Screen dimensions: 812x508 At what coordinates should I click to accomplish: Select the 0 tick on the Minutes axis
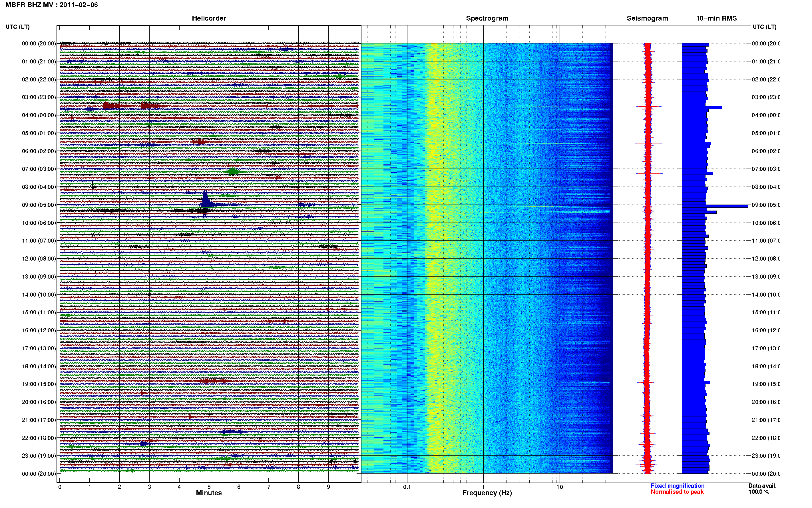[60, 487]
